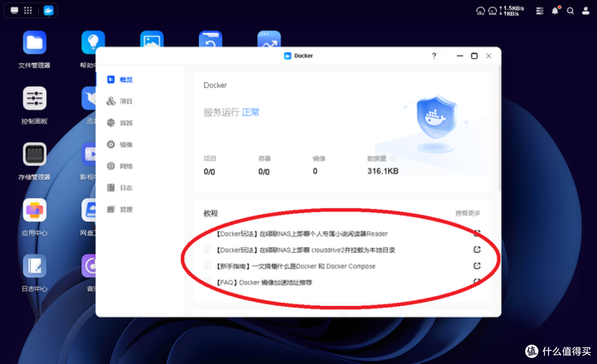This screenshot has width=597, height=364.
Task: Maximize the Docker window
Action: 474,56
